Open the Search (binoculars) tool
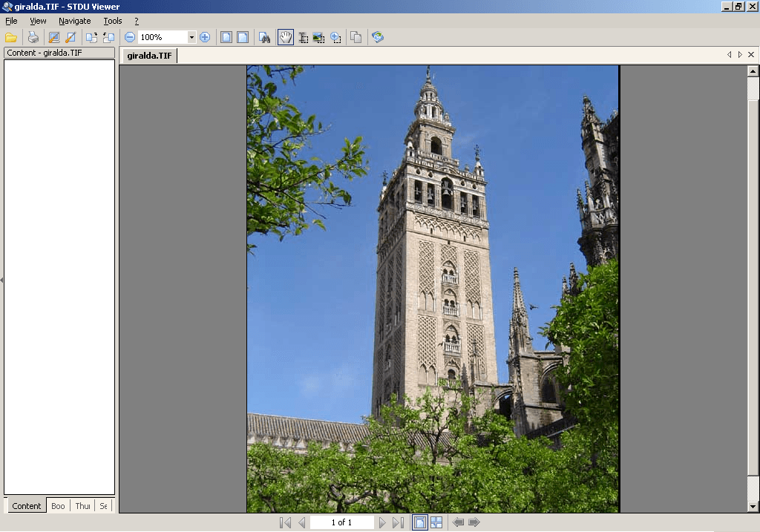Viewport: 760px width, 532px height. tap(265, 37)
